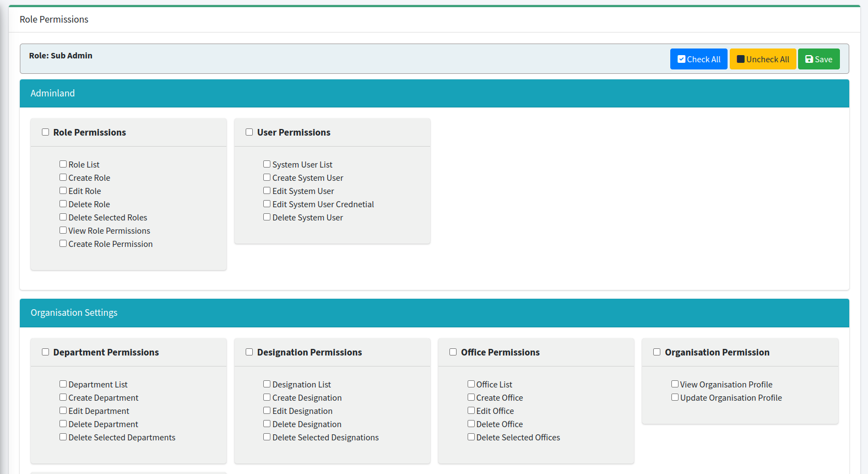This screenshot has width=868, height=474.
Task: Click the Adminland section header
Action: [435, 93]
